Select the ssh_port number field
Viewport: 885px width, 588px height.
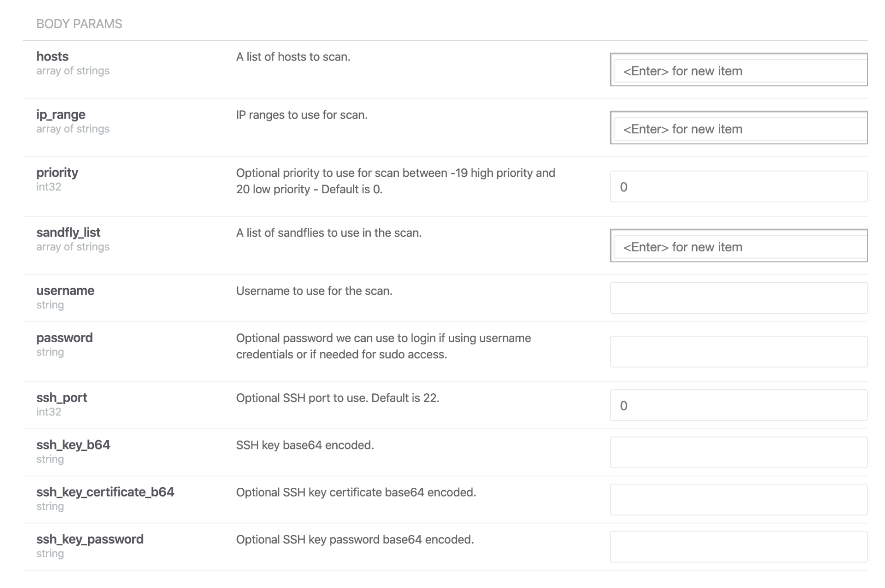pyautogui.click(x=738, y=405)
